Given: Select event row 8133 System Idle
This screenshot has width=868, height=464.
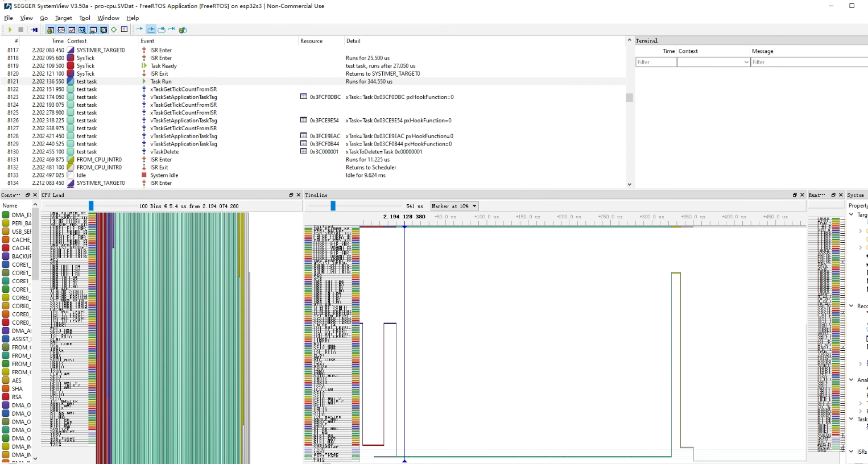Looking at the screenshot, I should tap(314, 175).
